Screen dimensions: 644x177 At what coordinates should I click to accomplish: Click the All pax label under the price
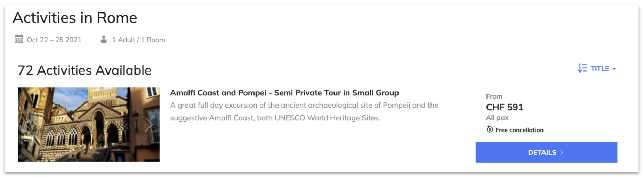[x=497, y=118]
